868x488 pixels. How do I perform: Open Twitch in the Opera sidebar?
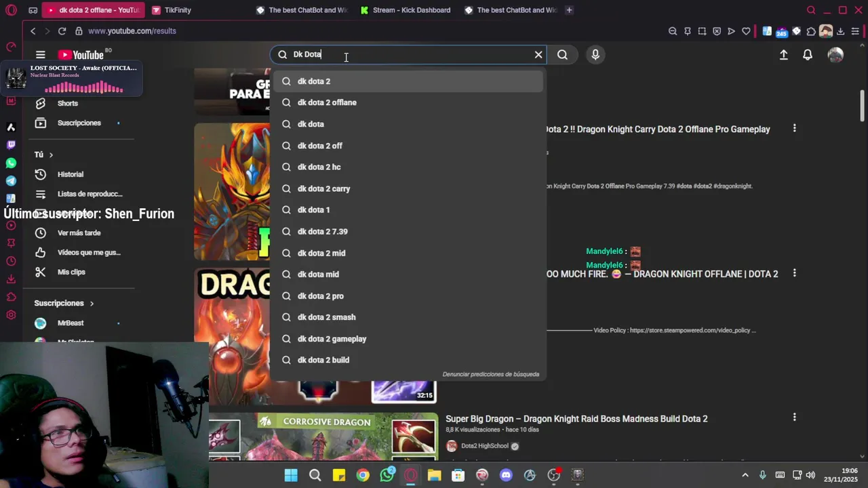tap(11, 144)
